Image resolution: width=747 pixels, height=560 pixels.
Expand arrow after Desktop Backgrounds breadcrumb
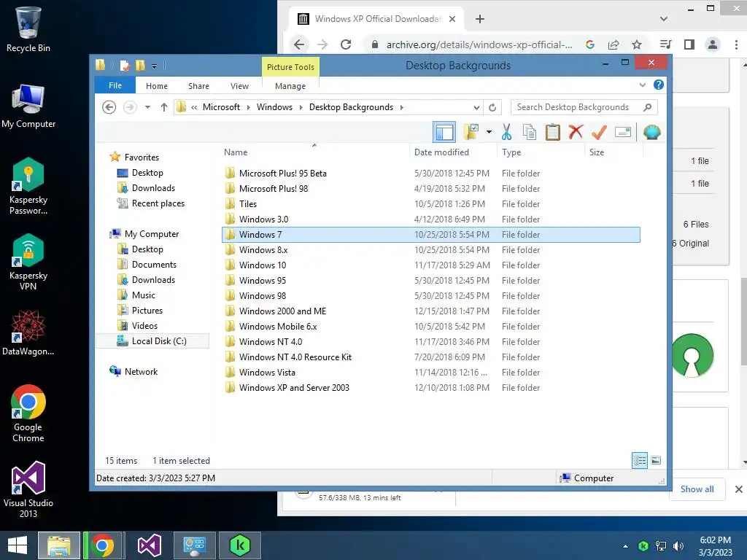[x=402, y=107]
